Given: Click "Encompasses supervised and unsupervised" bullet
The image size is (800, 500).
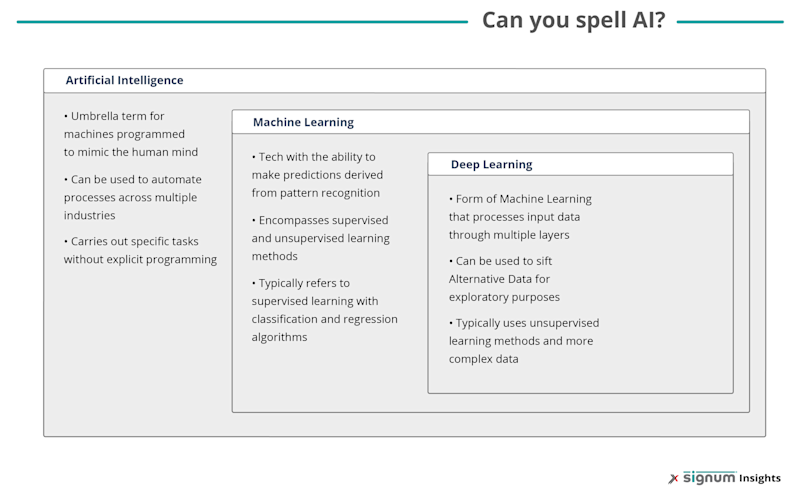Looking at the screenshot, I should (x=320, y=238).
